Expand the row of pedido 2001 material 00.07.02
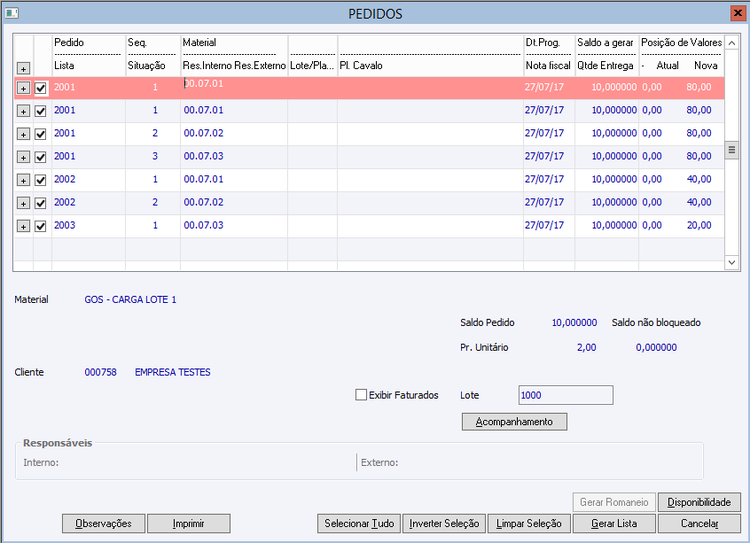 coord(23,134)
